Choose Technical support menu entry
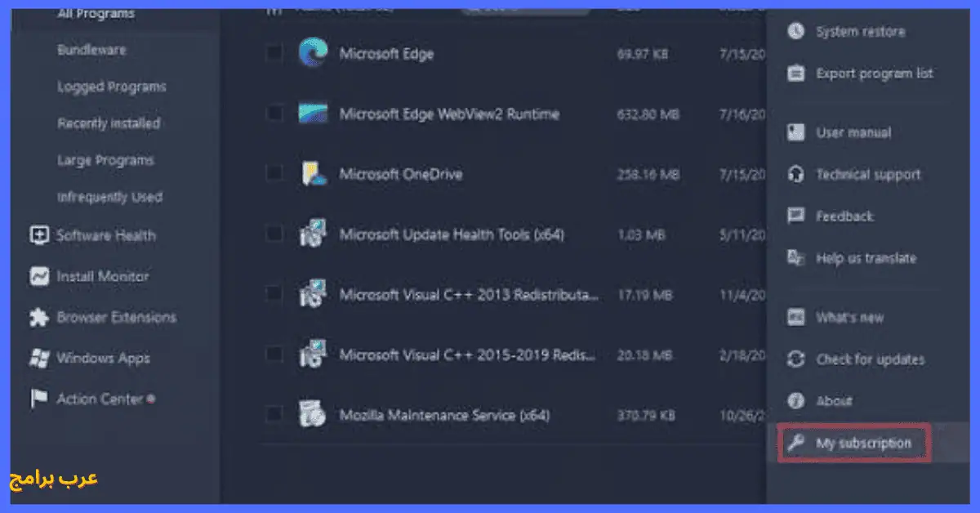 868,175
